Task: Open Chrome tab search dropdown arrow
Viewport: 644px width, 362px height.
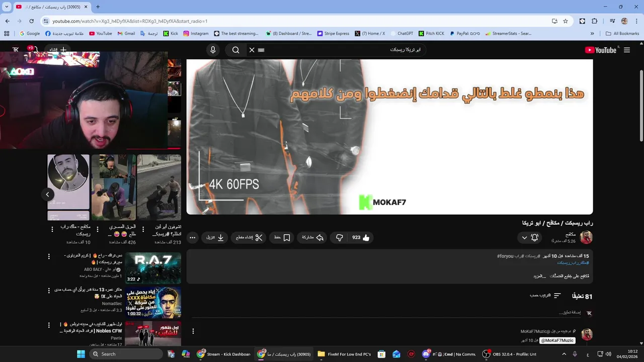Action: (x=7, y=7)
